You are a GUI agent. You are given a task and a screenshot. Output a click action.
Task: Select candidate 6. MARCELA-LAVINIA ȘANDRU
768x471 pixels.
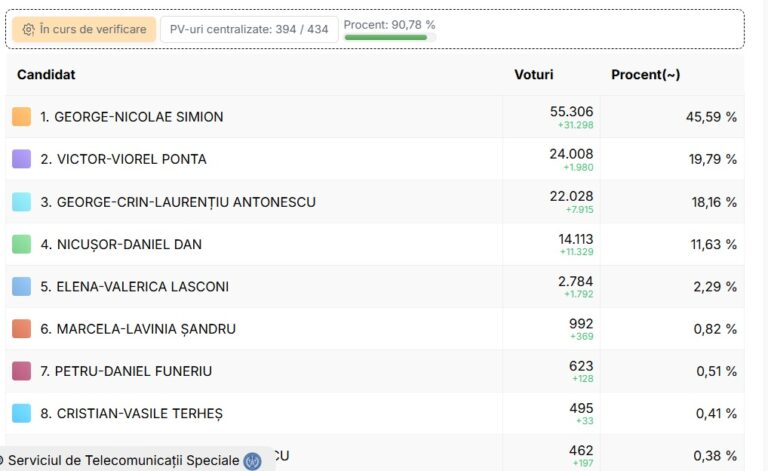pos(138,329)
